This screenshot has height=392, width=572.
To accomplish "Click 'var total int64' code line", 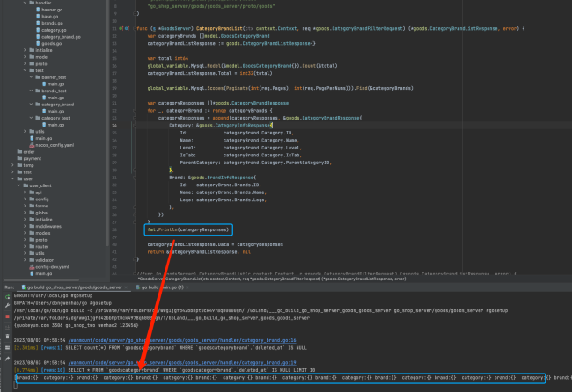I will coord(168,58).
